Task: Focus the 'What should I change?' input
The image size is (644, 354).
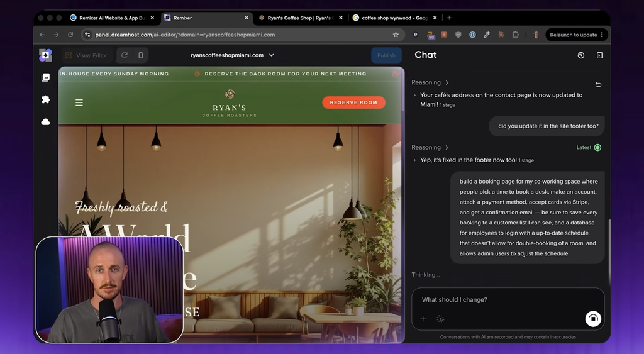Action: point(508,300)
